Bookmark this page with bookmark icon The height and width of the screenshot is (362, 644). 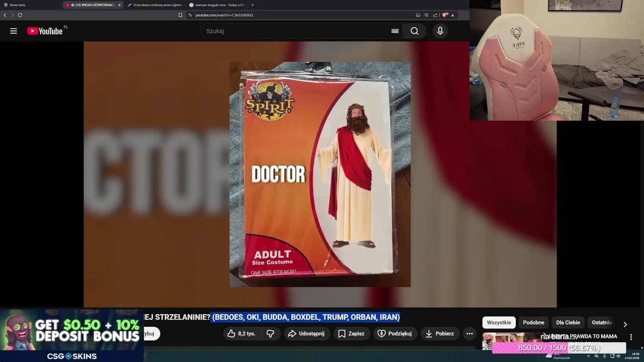tap(180, 15)
